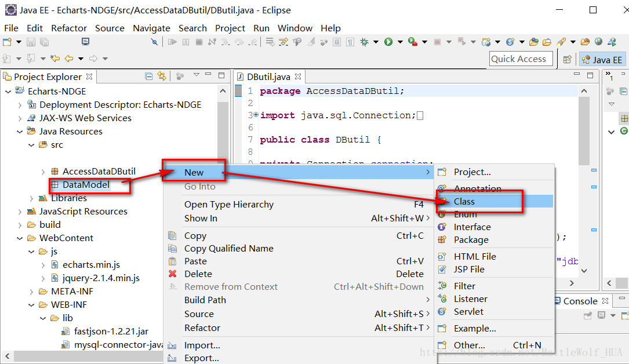Toggle the Block Selection Mode icon

click(x=337, y=42)
